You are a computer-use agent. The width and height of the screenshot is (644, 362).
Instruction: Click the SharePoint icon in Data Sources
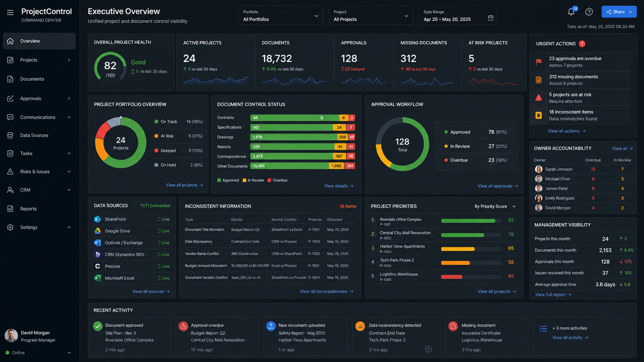point(97,219)
